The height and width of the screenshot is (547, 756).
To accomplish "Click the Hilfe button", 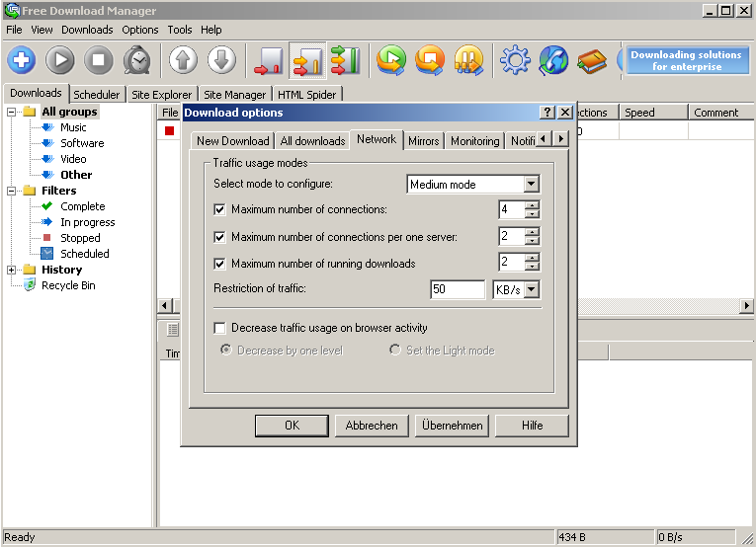I will pyautogui.click(x=532, y=426).
